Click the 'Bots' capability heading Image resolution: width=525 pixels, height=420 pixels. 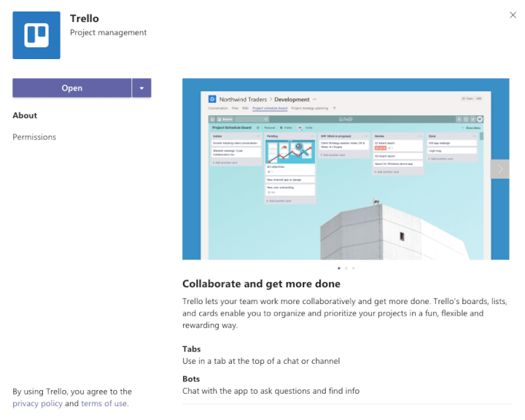point(191,379)
